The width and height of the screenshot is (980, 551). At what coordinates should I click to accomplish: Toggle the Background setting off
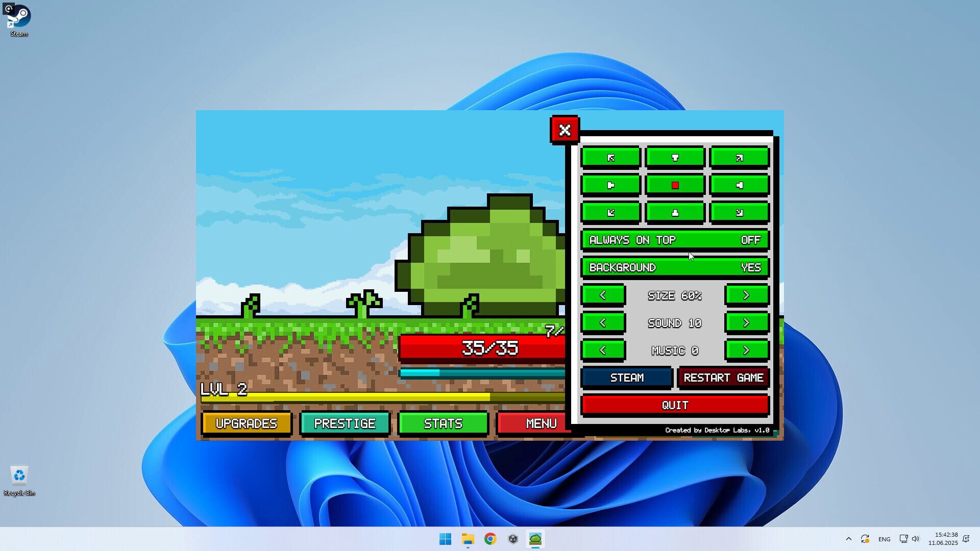[675, 267]
